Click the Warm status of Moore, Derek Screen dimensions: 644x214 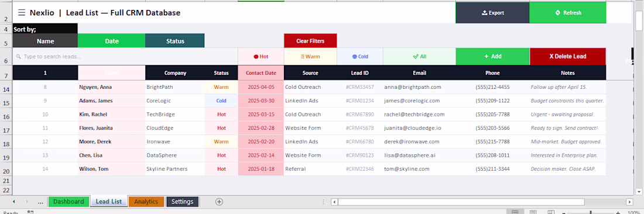(x=221, y=141)
